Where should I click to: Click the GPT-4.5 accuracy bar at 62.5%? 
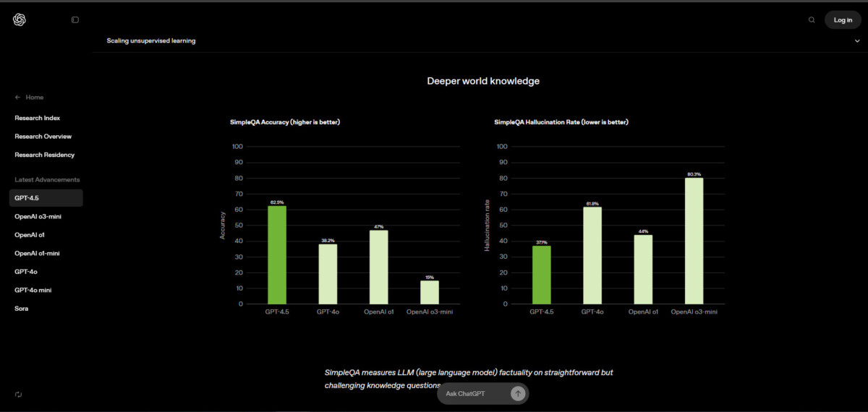pos(277,254)
